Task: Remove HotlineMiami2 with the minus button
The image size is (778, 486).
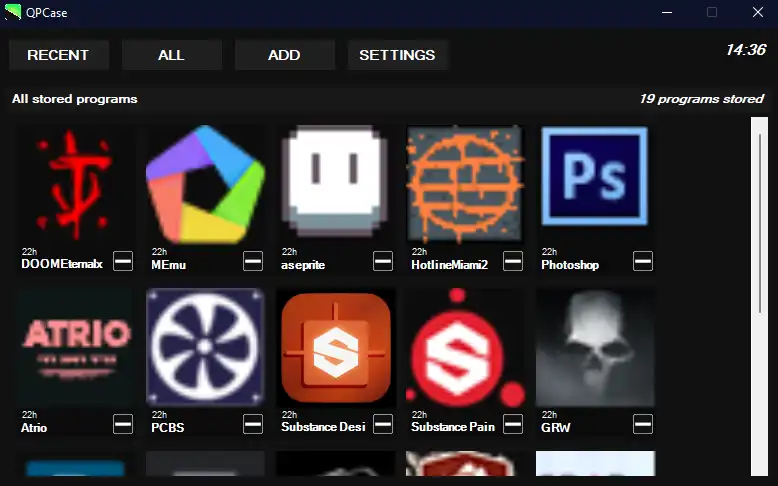Action: pyautogui.click(x=513, y=261)
